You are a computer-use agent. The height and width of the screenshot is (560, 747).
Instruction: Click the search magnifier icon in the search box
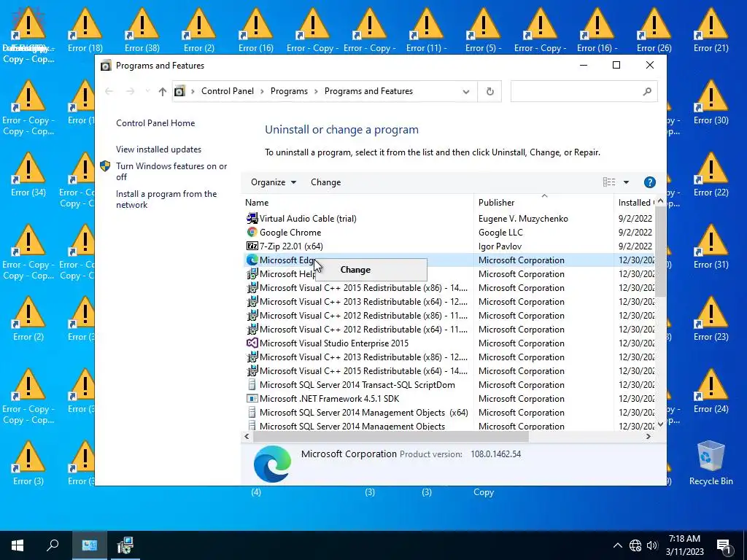[x=646, y=91]
